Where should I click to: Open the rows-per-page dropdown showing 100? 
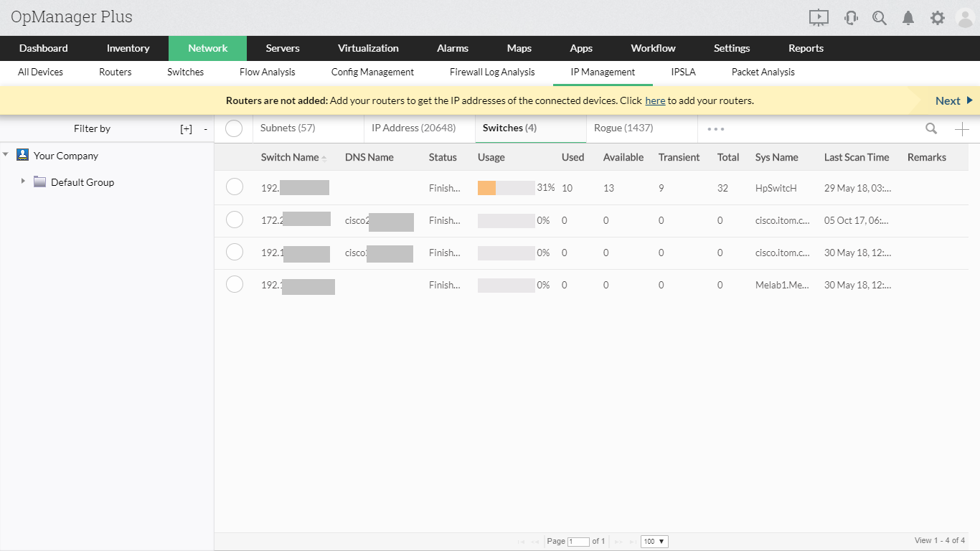654,542
